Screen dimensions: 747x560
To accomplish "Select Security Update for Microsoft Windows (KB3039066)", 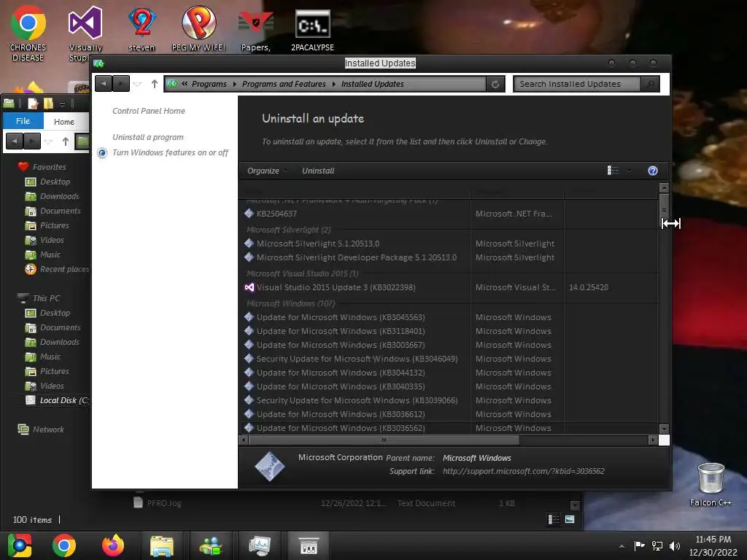I will [449, 400].
